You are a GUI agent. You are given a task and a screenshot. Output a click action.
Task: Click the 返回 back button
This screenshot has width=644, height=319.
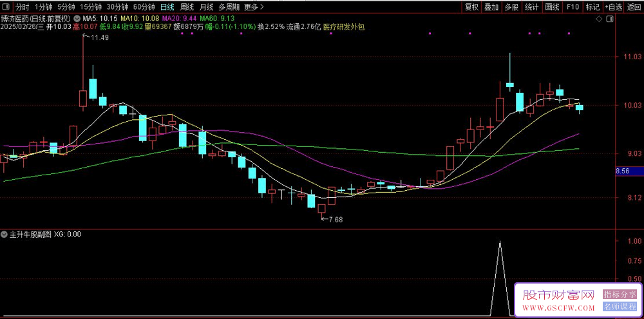(634, 7)
